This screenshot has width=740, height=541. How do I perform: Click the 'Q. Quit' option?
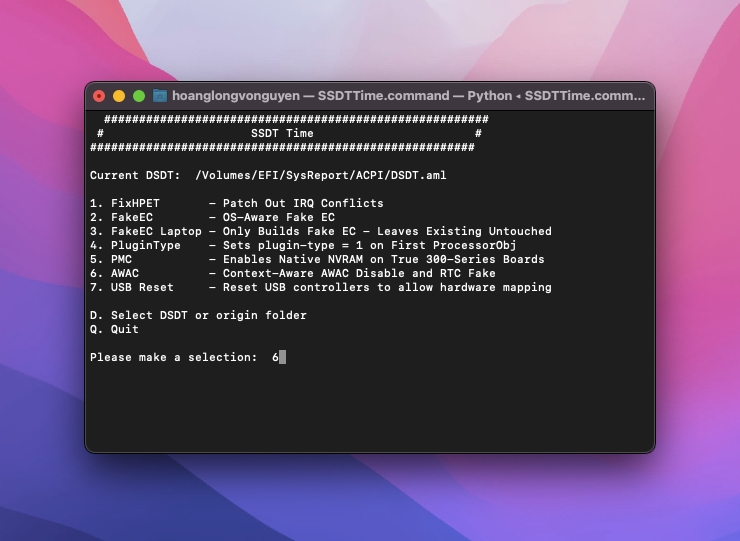click(114, 329)
